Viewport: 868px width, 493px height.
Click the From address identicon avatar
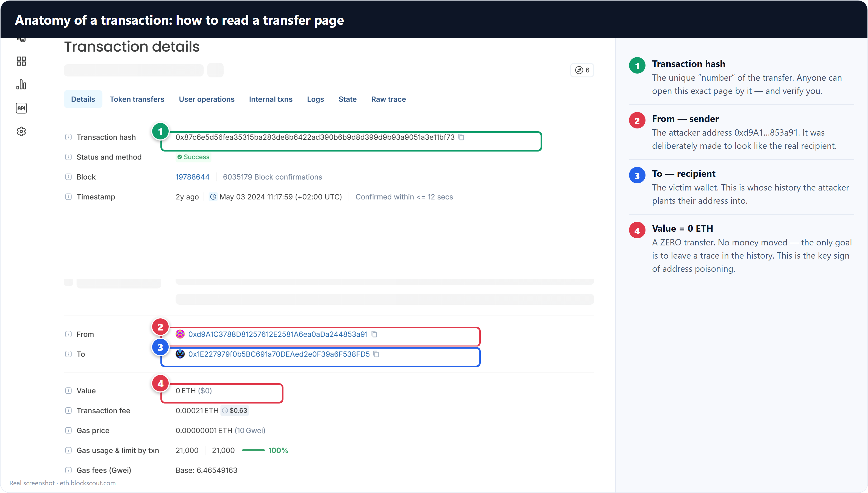click(180, 334)
